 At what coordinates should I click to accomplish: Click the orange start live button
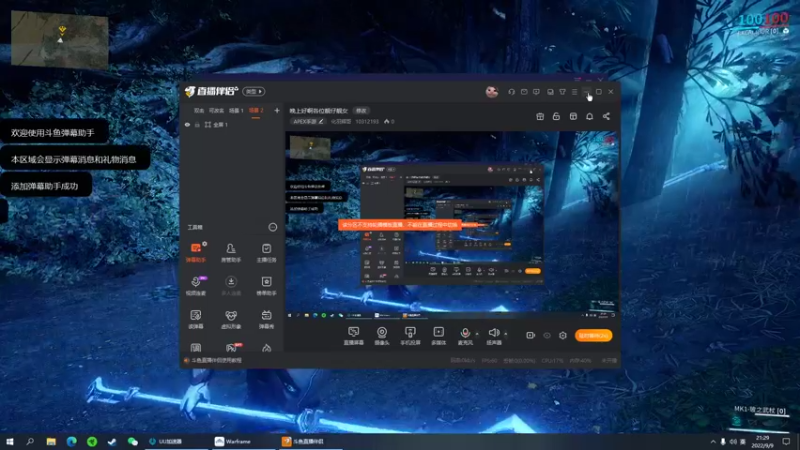pos(593,335)
